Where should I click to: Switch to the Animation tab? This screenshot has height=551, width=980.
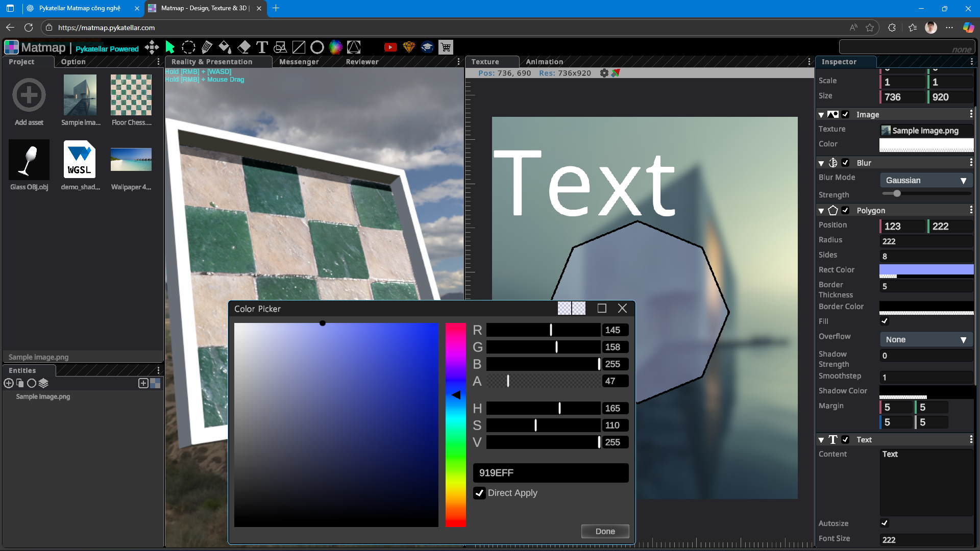click(x=544, y=62)
